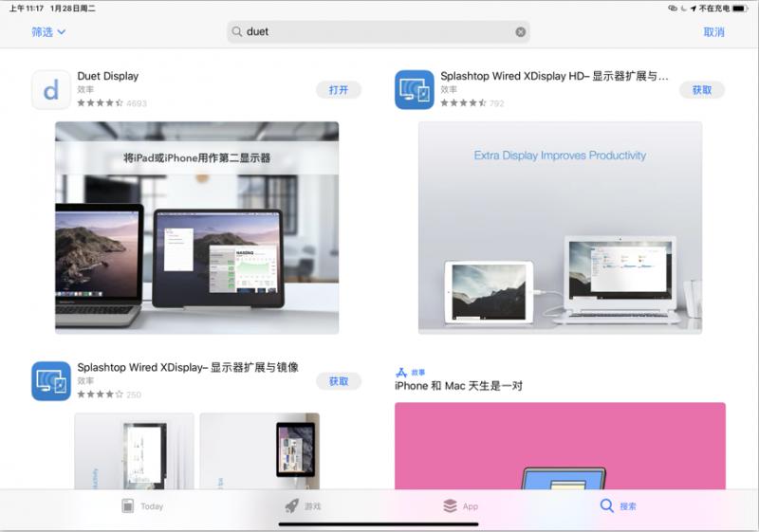The image size is (759, 532).
Task: Click the duet search field
Action: coord(378,32)
